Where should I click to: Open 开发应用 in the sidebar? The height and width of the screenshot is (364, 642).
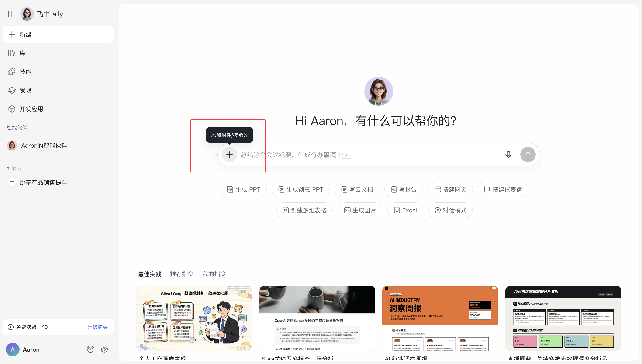click(31, 109)
